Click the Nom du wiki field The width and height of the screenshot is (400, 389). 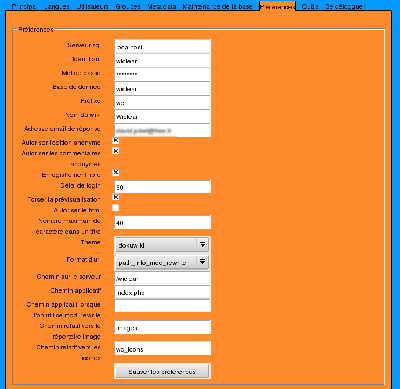tap(162, 116)
